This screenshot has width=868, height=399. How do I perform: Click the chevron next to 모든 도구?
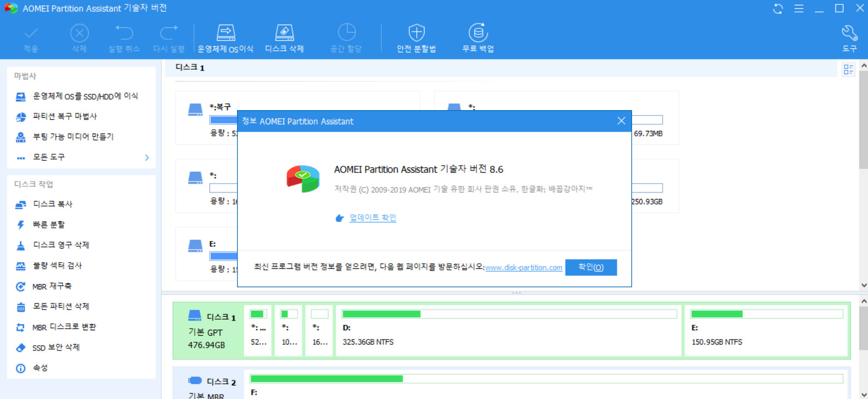147,158
